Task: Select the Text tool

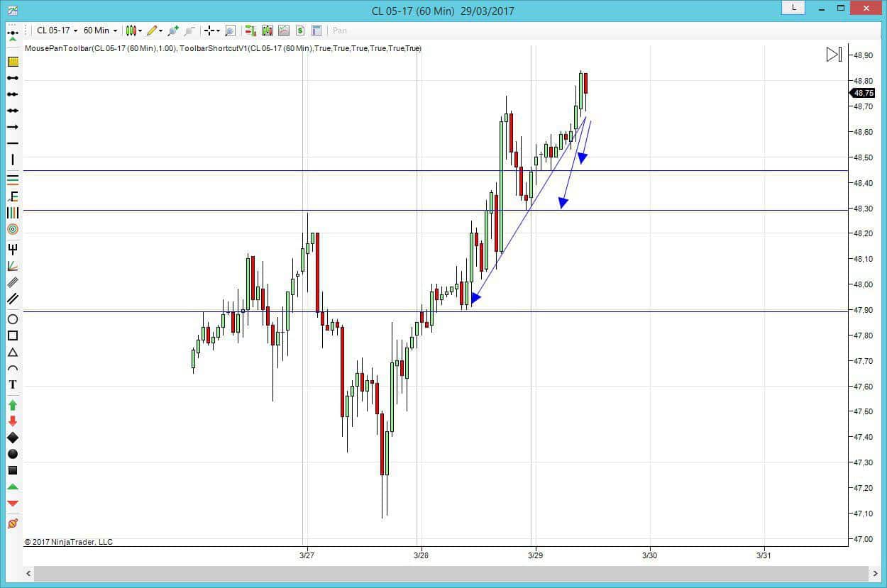Action: (13, 384)
